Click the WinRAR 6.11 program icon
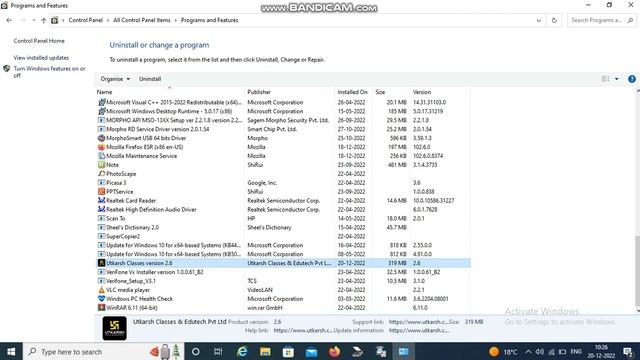Viewport: 640px width, 360px height. tap(101, 308)
